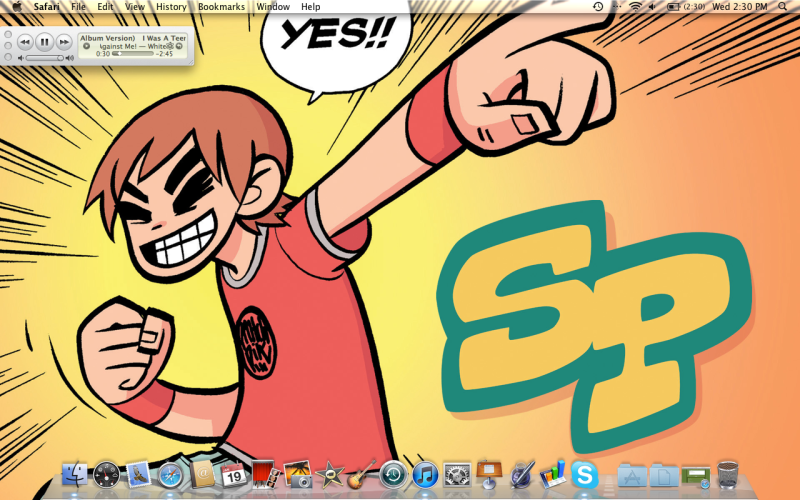Skip to next track in iTunes
The height and width of the screenshot is (500, 800).
(x=64, y=42)
